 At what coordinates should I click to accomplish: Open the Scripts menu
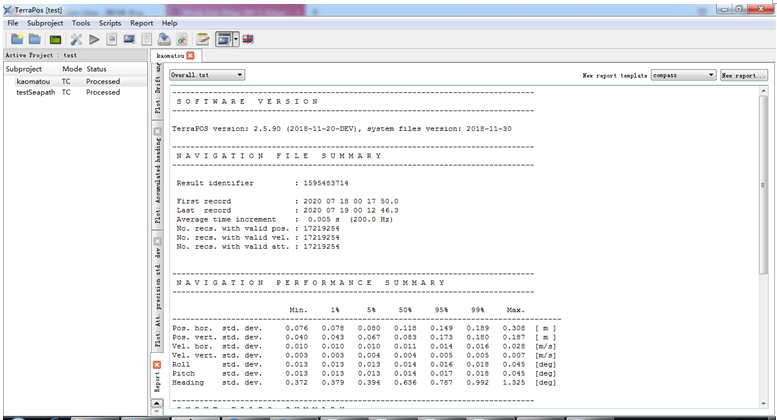click(110, 22)
